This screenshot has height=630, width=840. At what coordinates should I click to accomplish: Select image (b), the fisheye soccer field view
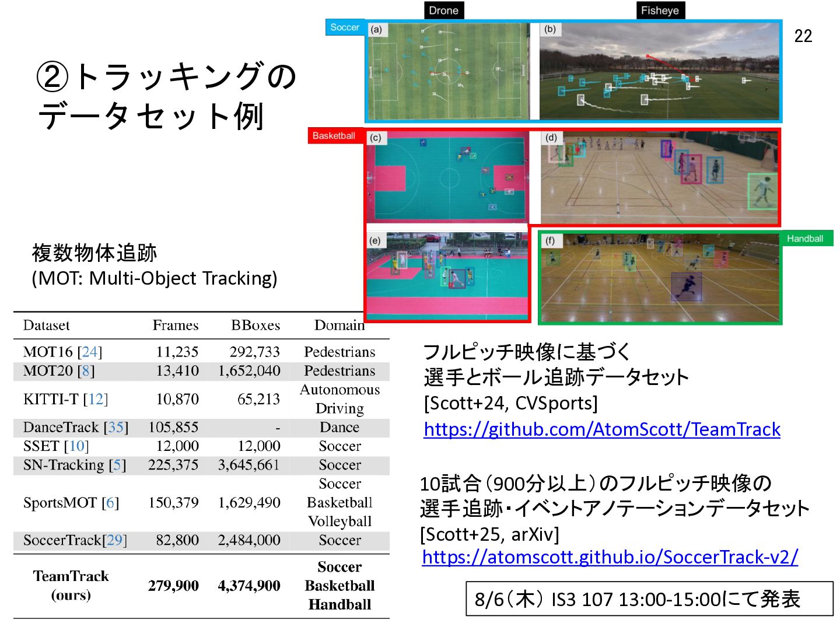(659, 71)
